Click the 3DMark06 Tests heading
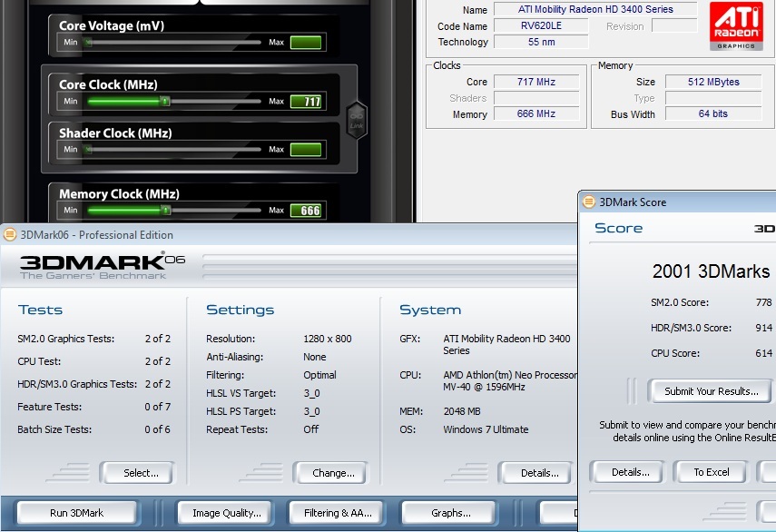Image resolution: width=776 pixels, height=532 pixels. click(x=40, y=310)
